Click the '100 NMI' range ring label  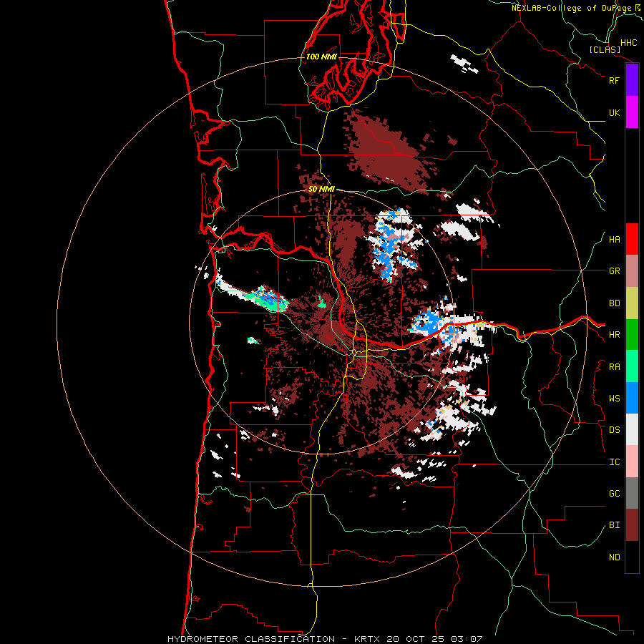(321, 57)
